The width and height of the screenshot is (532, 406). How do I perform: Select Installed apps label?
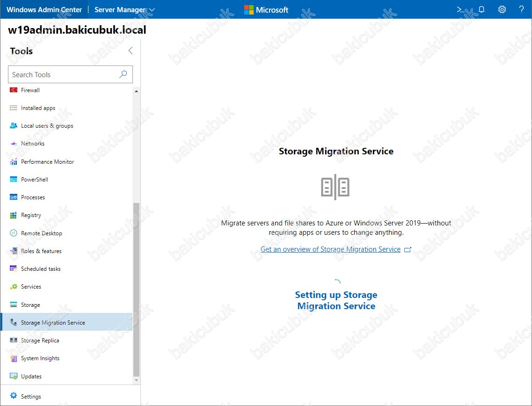[38, 108]
